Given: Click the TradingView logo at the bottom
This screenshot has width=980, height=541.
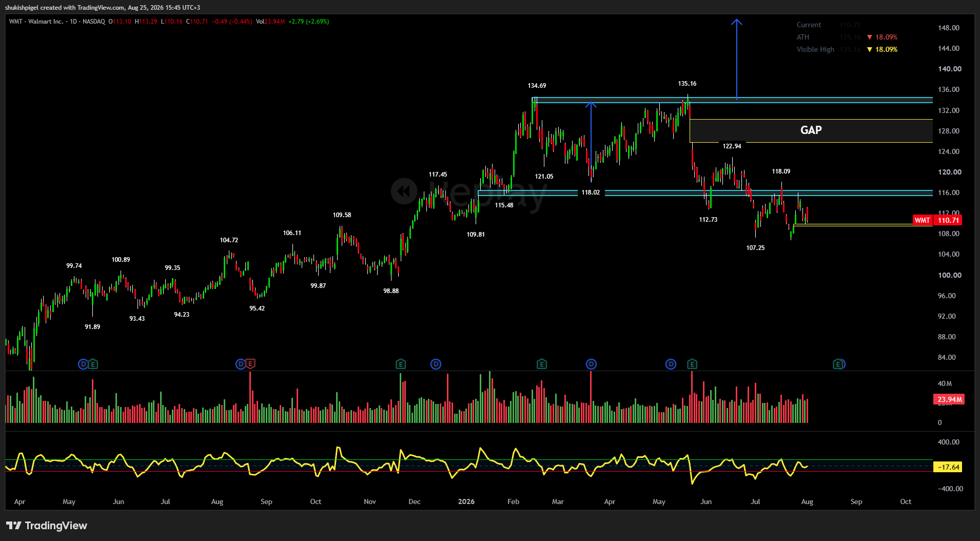Looking at the screenshot, I should coord(47,526).
